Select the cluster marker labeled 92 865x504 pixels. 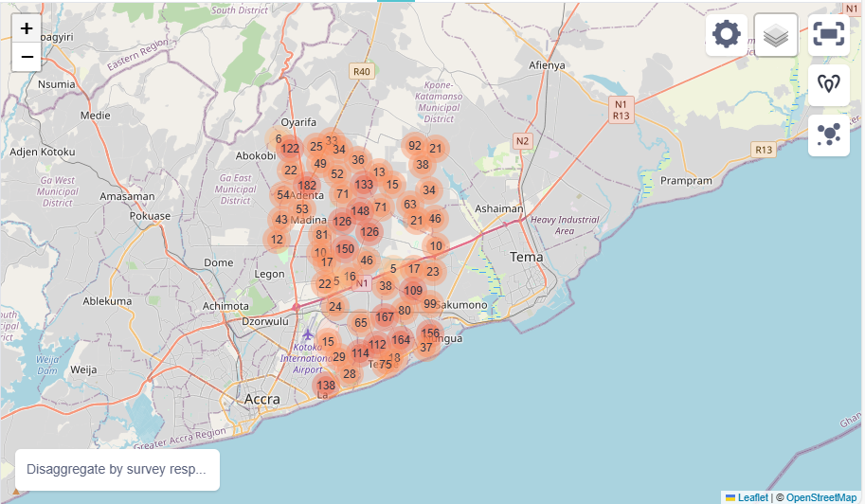coord(414,146)
